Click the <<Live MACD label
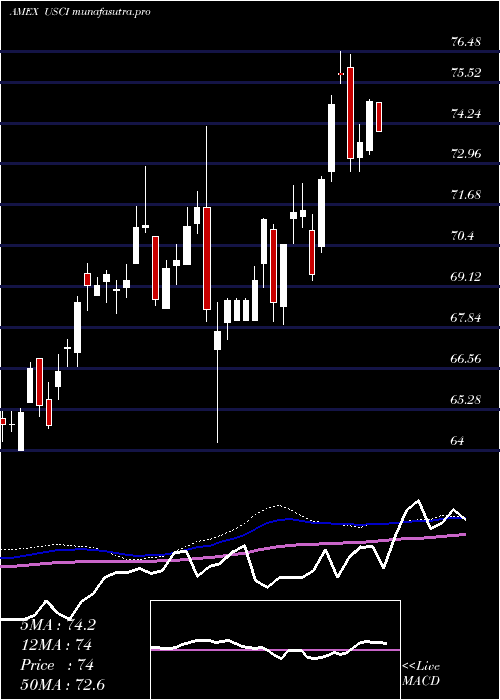The height and width of the screenshot is (700, 500). pos(421,674)
